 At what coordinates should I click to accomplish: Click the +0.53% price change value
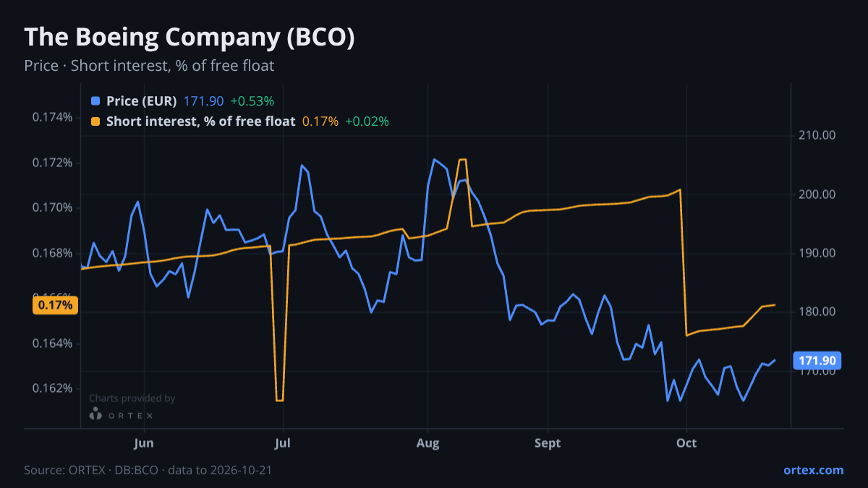click(252, 101)
